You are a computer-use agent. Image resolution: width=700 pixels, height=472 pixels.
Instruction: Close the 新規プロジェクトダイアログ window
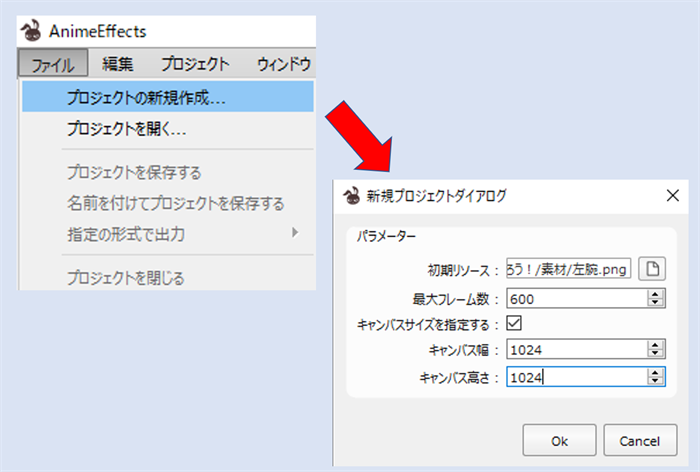coord(673,196)
